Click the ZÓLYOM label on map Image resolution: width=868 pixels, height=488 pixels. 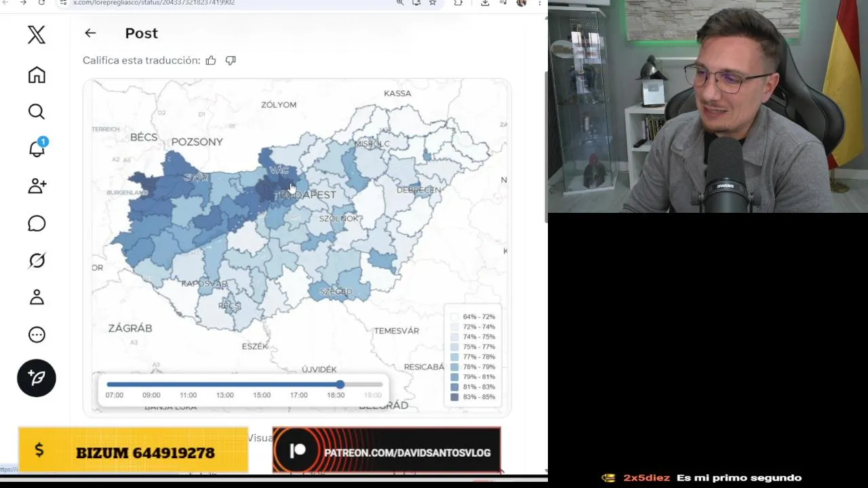click(279, 104)
